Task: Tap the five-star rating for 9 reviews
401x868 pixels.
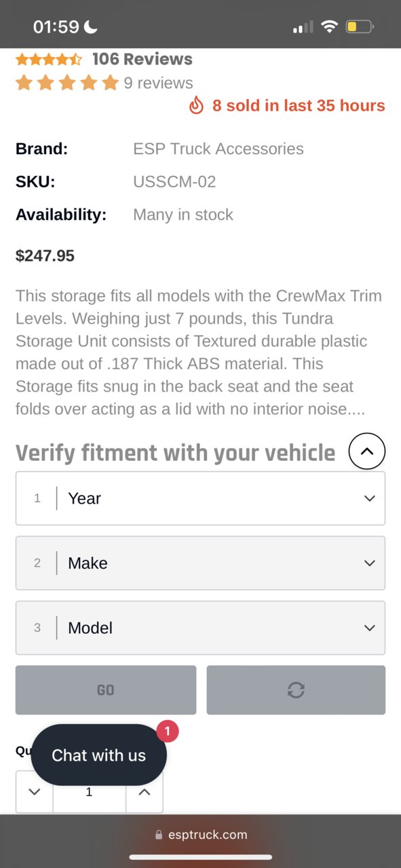Action: pos(67,83)
